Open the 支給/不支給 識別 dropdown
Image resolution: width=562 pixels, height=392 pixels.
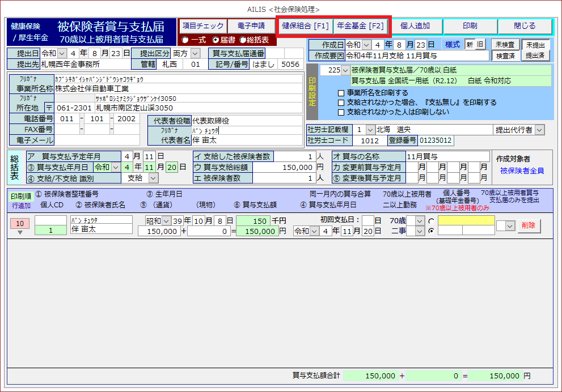(x=153, y=178)
